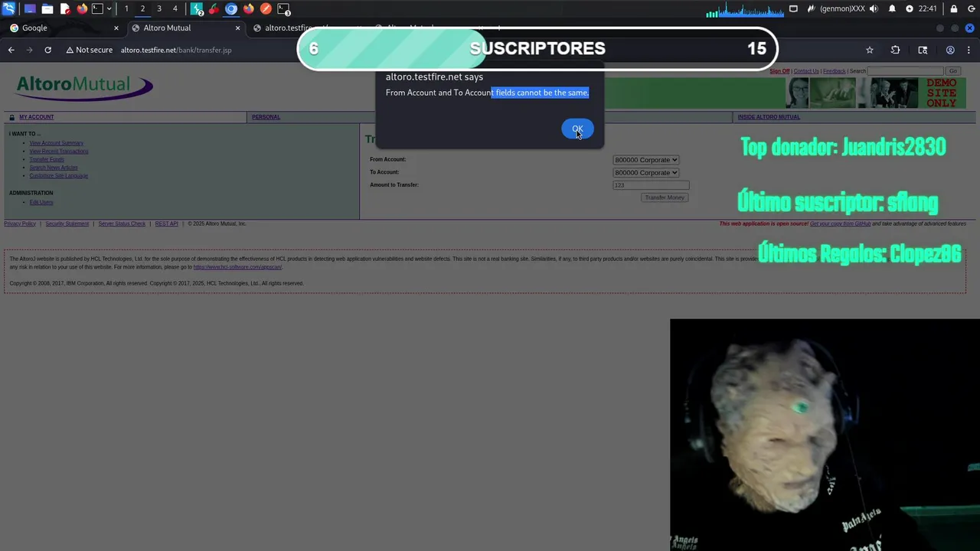This screenshot has height=551, width=980.
Task: Open the cherry icon app in taskbar
Action: point(214,9)
